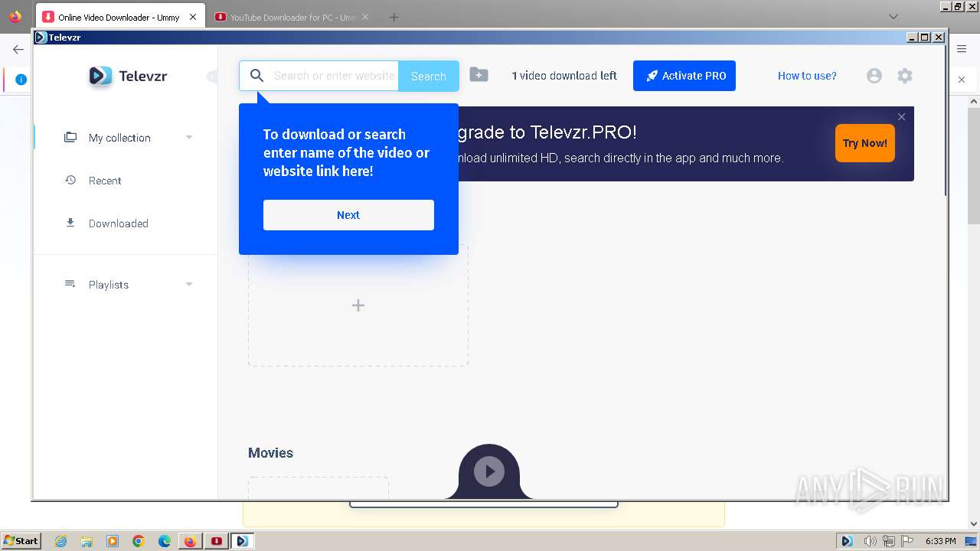Expand the My collection dropdown arrow
980x551 pixels.
point(189,138)
